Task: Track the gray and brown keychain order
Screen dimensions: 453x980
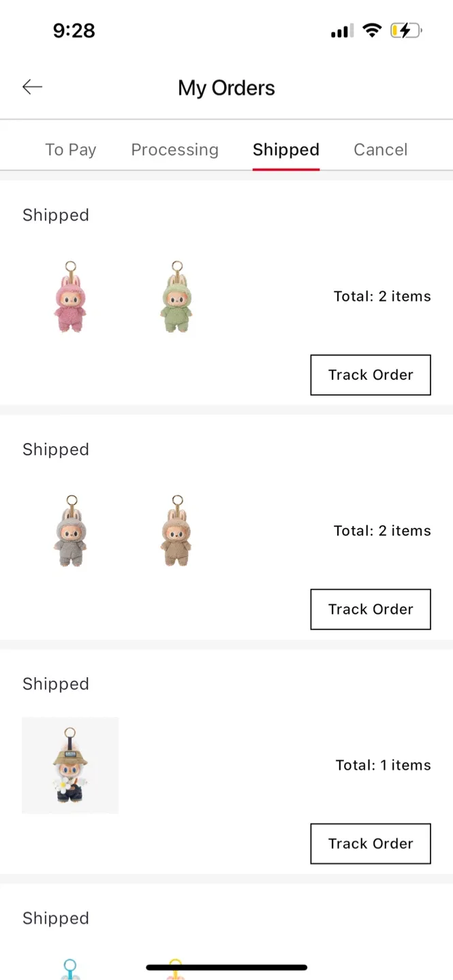Action: pyautogui.click(x=371, y=609)
